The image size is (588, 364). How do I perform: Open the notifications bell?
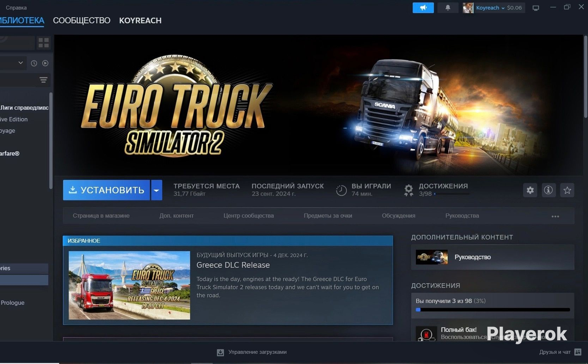pos(447,8)
